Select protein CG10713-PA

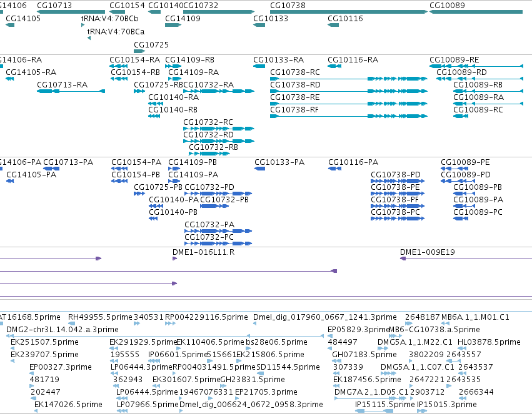coord(68,162)
